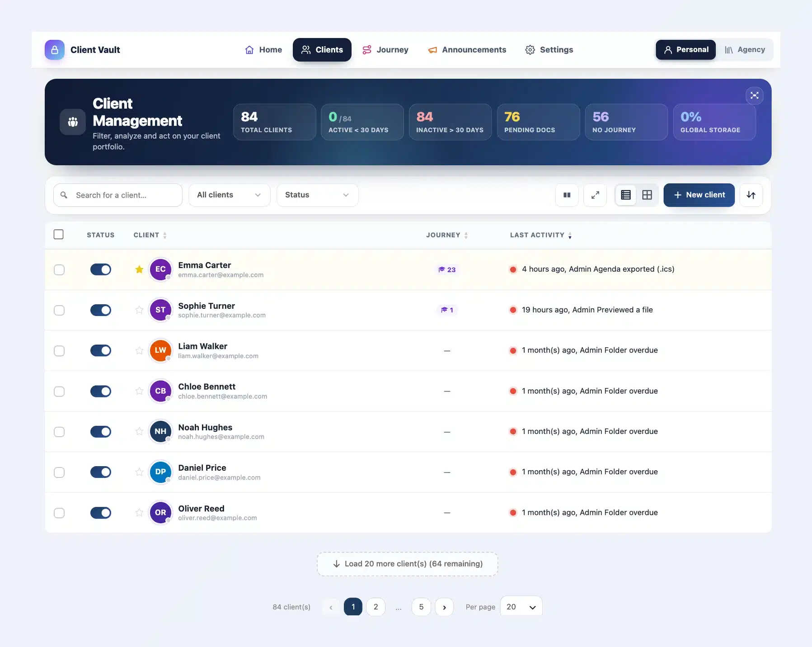Image resolution: width=812 pixels, height=647 pixels.
Task: Expand table to fullscreen arrows icon
Action: [595, 195]
